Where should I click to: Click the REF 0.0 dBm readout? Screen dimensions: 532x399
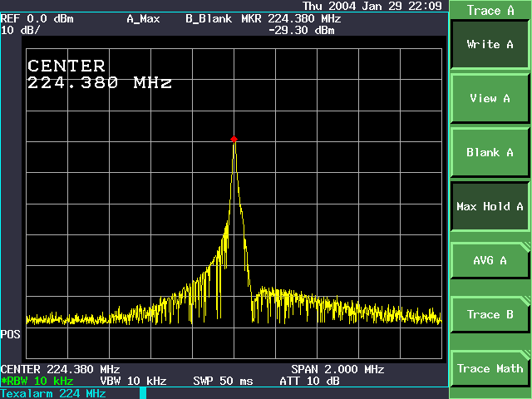click(x=37, y=18)
